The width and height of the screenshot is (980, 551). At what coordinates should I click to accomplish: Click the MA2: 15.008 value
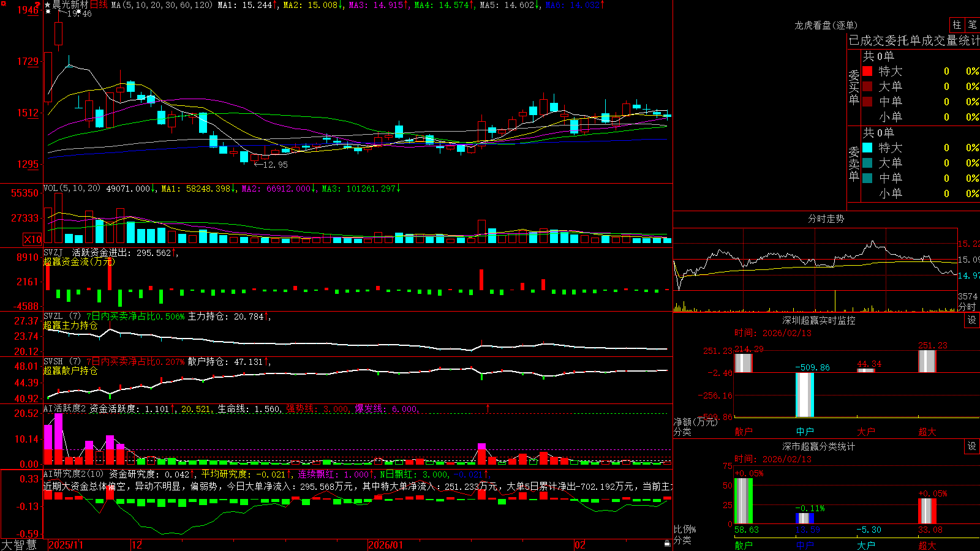click(x=310, y=5)
